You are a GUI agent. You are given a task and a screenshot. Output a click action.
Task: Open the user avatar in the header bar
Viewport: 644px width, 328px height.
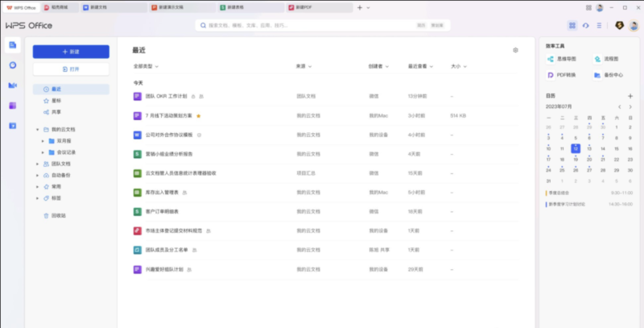point(634,26)
